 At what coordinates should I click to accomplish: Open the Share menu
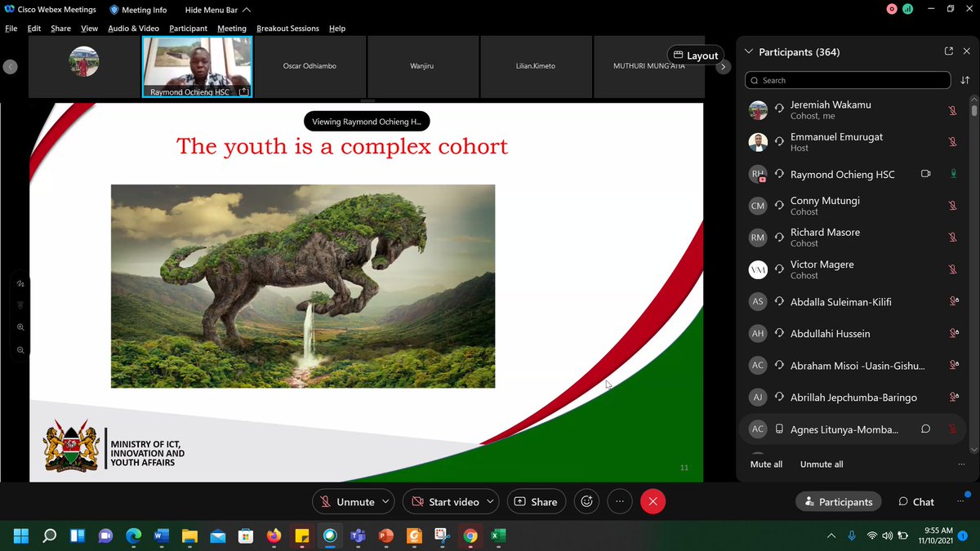60,28
